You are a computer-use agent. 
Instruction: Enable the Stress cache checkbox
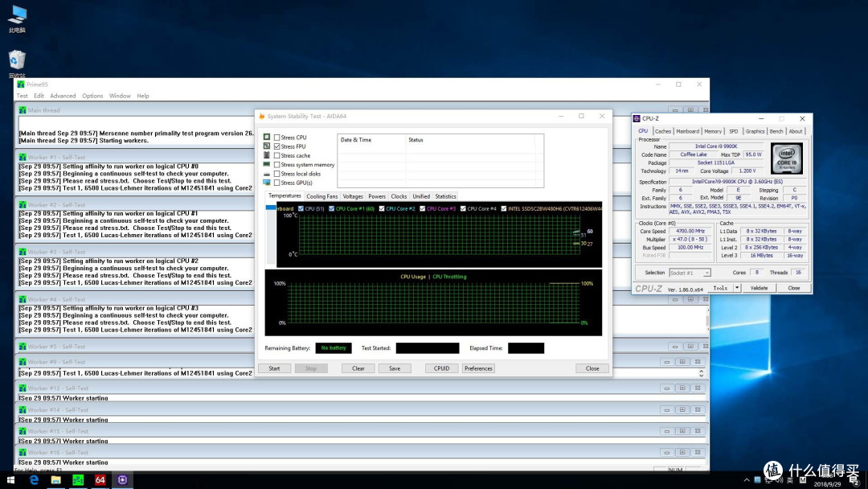pos(276,155)
